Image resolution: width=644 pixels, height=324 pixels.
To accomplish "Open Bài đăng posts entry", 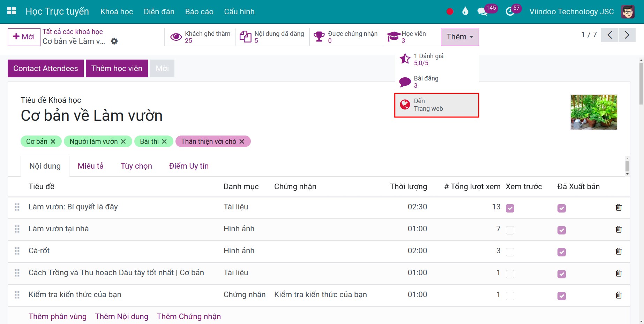I will [437, 82].
